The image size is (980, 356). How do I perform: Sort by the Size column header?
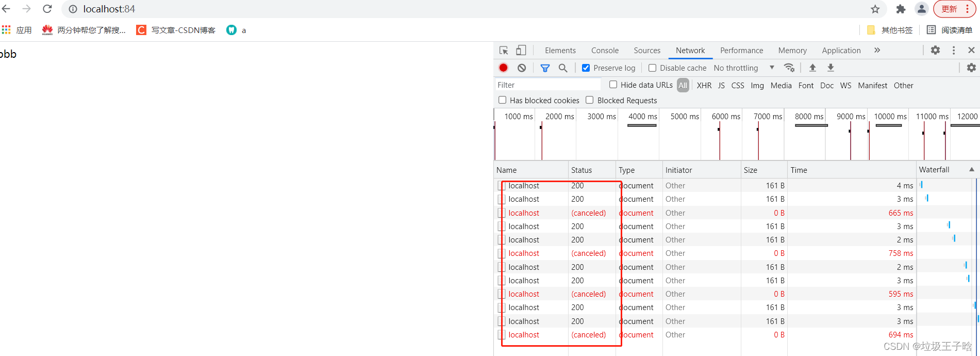[x=764, y=170]
